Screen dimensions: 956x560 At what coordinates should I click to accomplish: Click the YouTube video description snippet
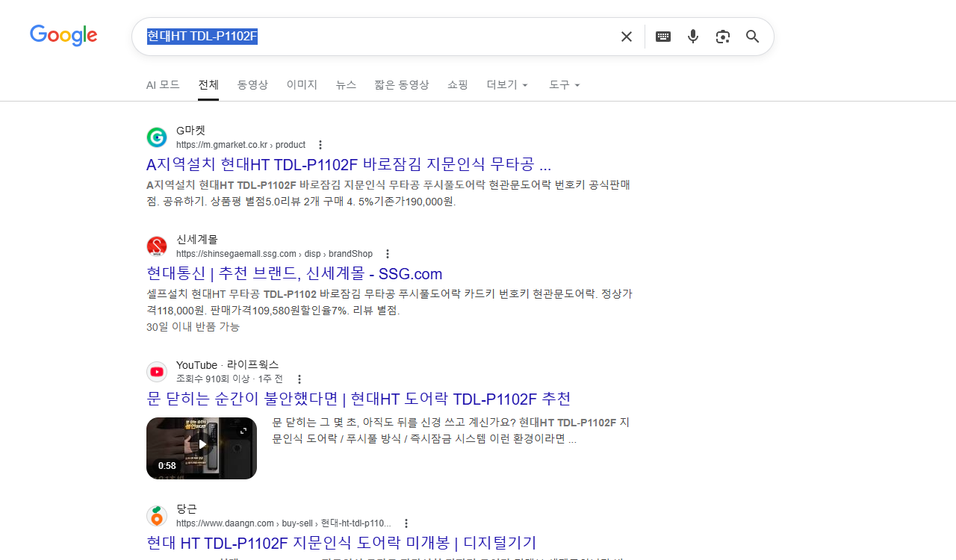pyautogui.click(x=450, y=431)
